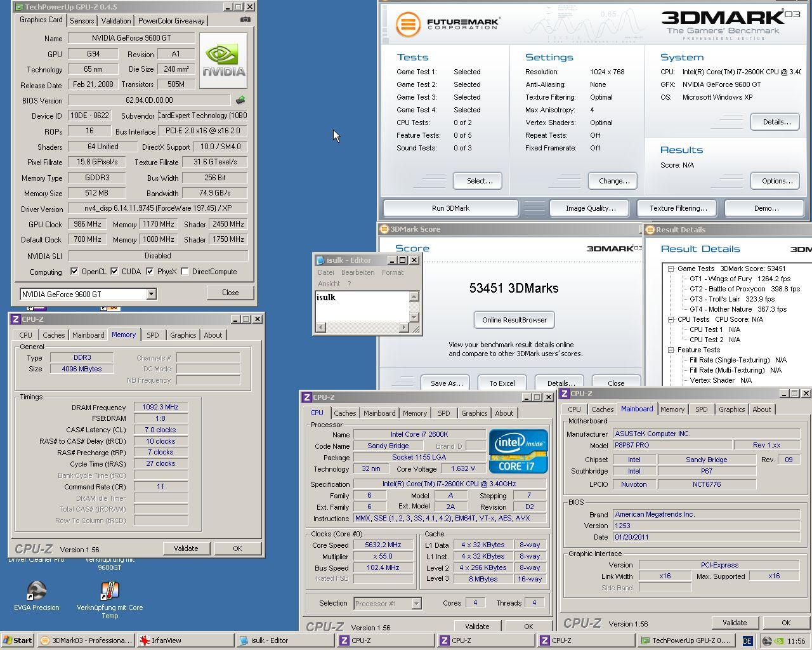Image resolution: width=812 pixels, height=650 pixels.
Task: Open Validation tab in GPU-Z
Action: point(116,21)
